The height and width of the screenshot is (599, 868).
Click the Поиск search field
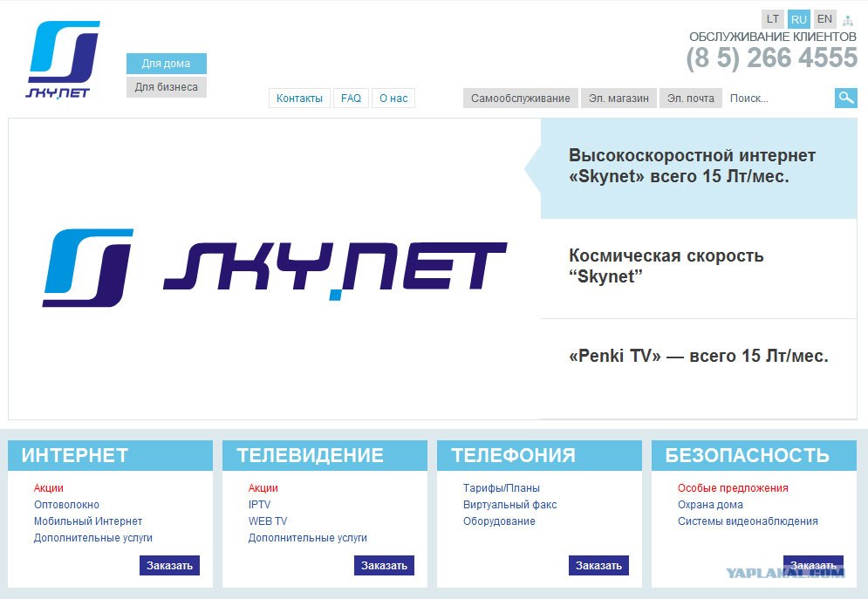coord(779,99)
